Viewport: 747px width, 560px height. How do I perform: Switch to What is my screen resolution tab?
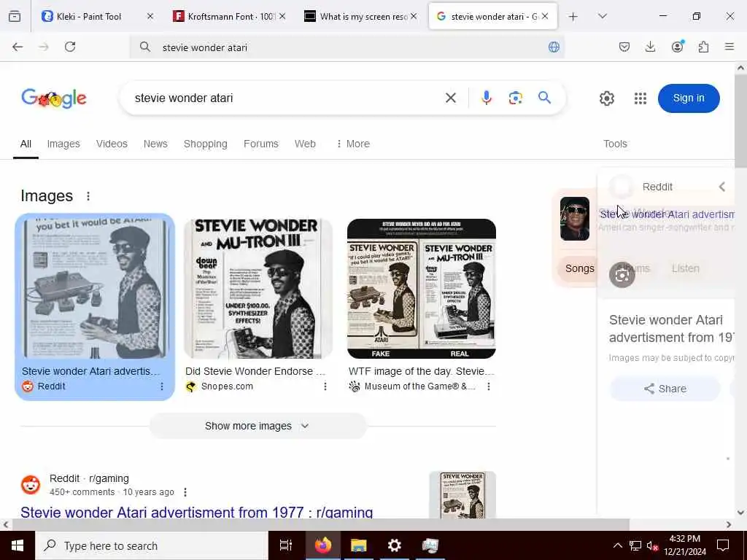click(361, 17)
